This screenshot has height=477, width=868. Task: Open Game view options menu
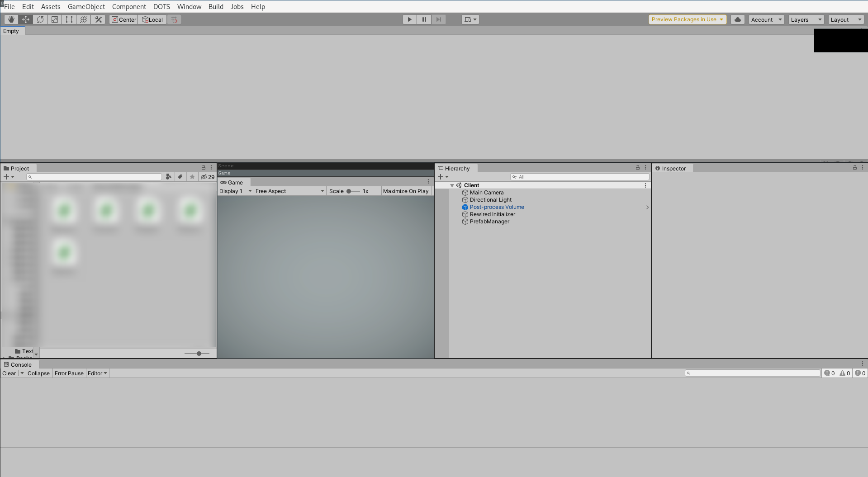pos(428,181)
